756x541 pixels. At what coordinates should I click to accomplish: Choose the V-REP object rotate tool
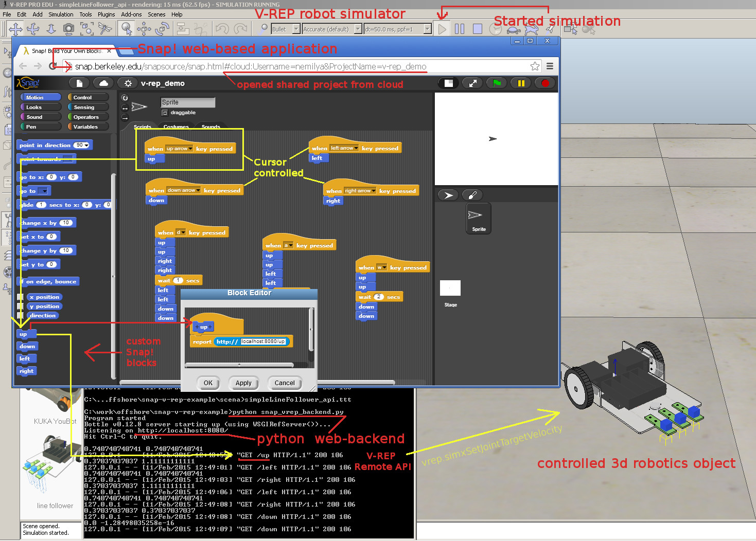tap(163, 29)
